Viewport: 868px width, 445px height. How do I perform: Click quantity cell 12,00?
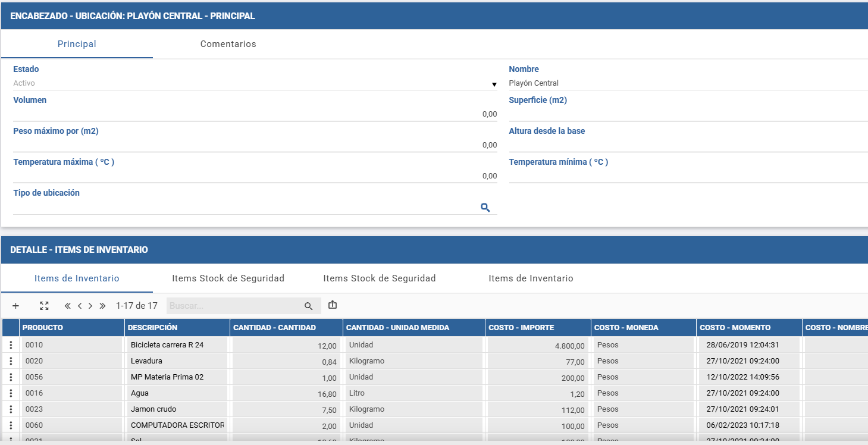pos(286,345)
